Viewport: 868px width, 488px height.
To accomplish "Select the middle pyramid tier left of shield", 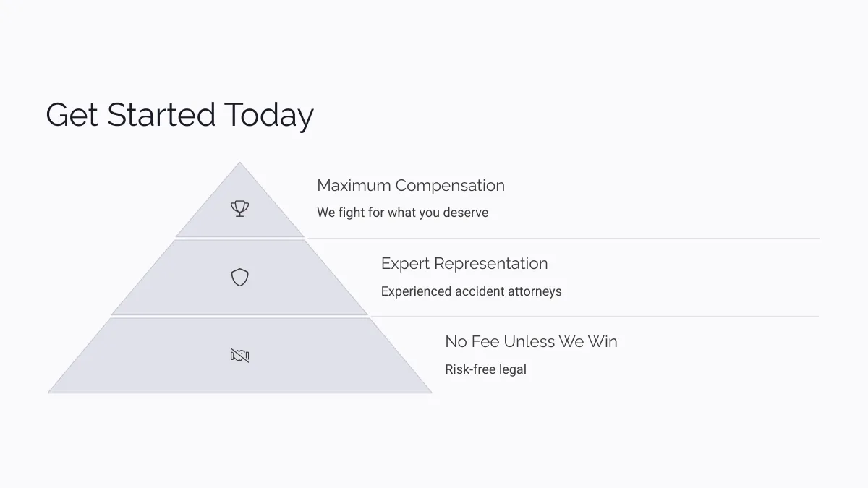I will (x=174, y=289).
